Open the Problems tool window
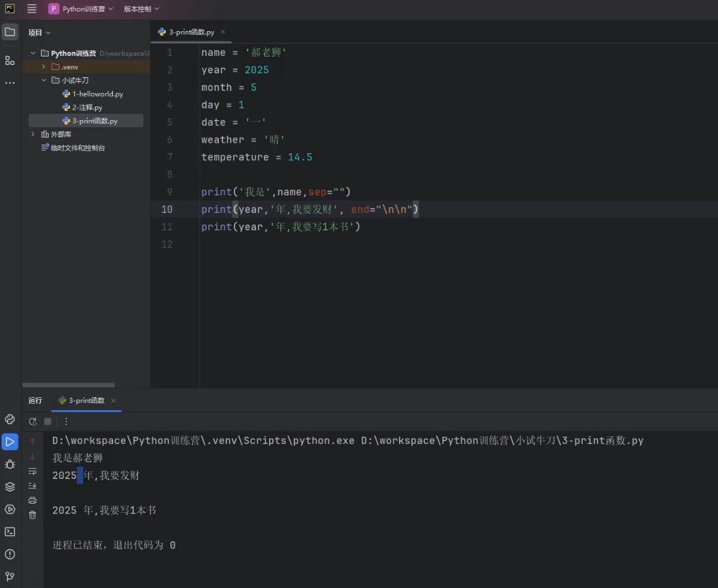The image size is (718, 588). [x=10, y=554]
